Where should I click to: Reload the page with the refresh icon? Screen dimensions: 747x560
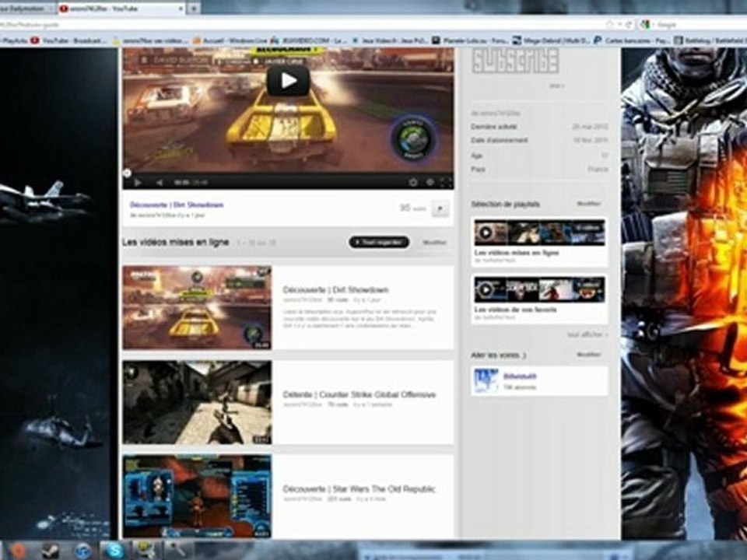[629, 24]
